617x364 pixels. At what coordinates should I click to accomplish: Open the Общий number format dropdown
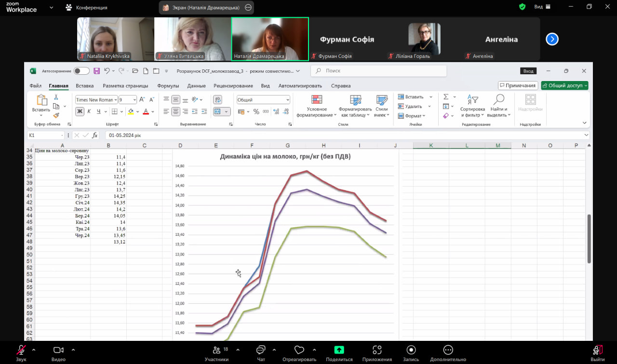288,100
